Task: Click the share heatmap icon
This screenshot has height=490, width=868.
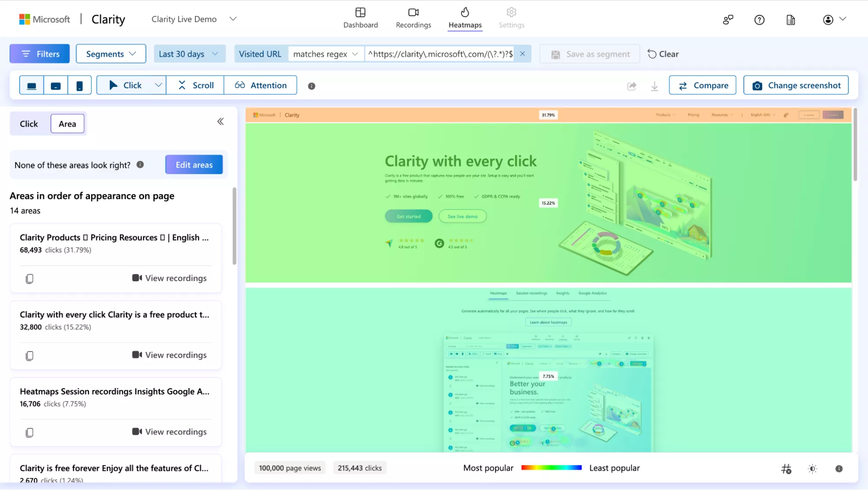Action: pyautogui.click(x=632, y=86)
